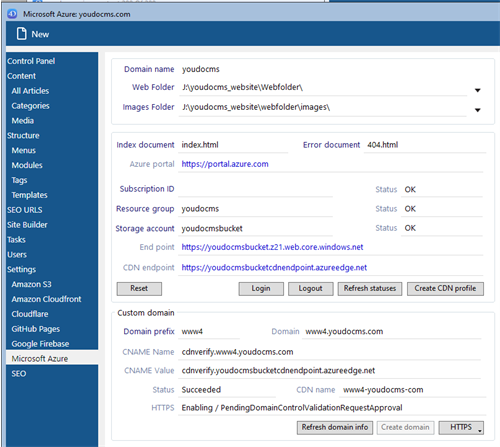Open Control Panel in sidebar
The image size is (500, 447).
click(31, 61)
